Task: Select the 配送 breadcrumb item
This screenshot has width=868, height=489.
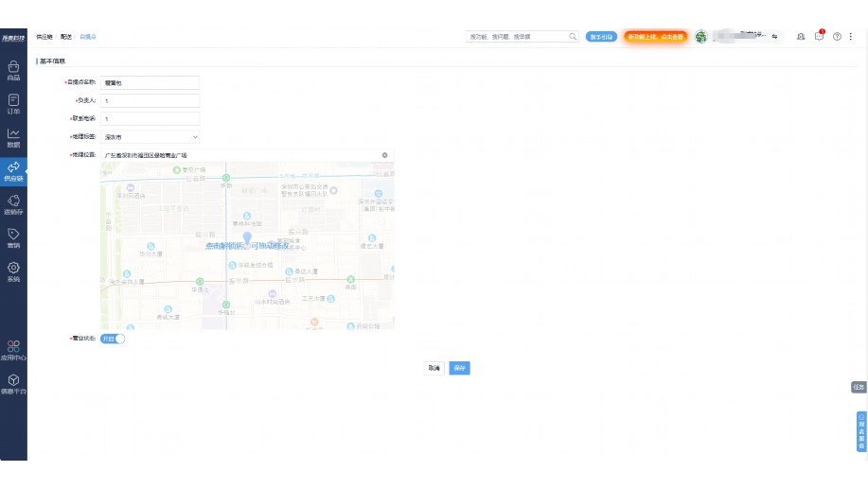Action: point(66,37)
